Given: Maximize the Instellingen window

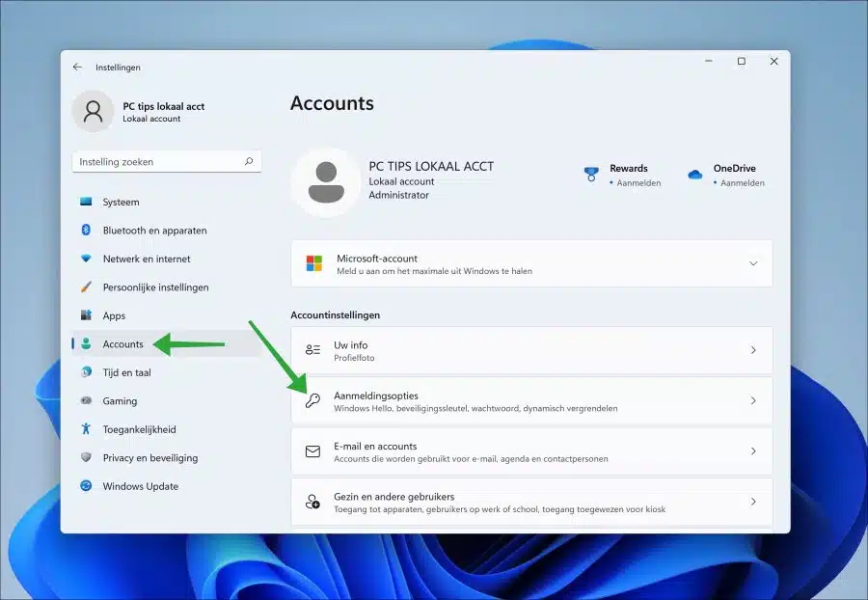Looking at the screenshot, I should pos(742,62).
